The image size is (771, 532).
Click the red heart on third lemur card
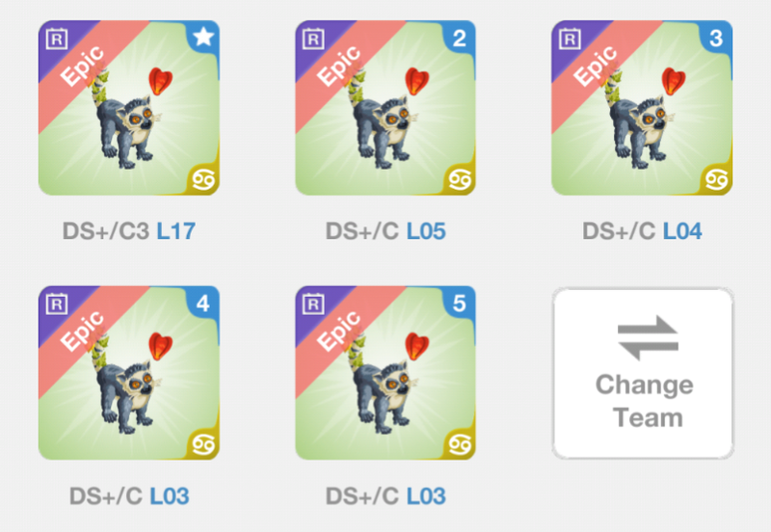click(x=673, y=81)
